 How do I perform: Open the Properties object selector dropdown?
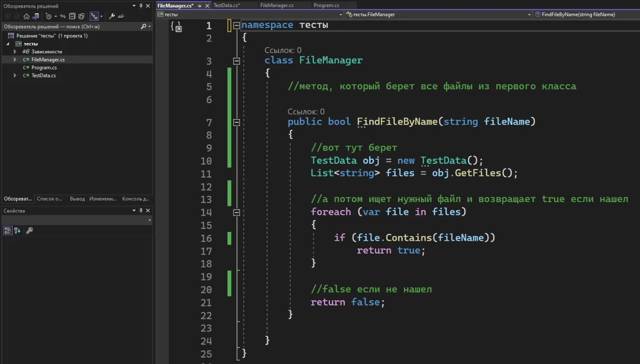[149, 220]
